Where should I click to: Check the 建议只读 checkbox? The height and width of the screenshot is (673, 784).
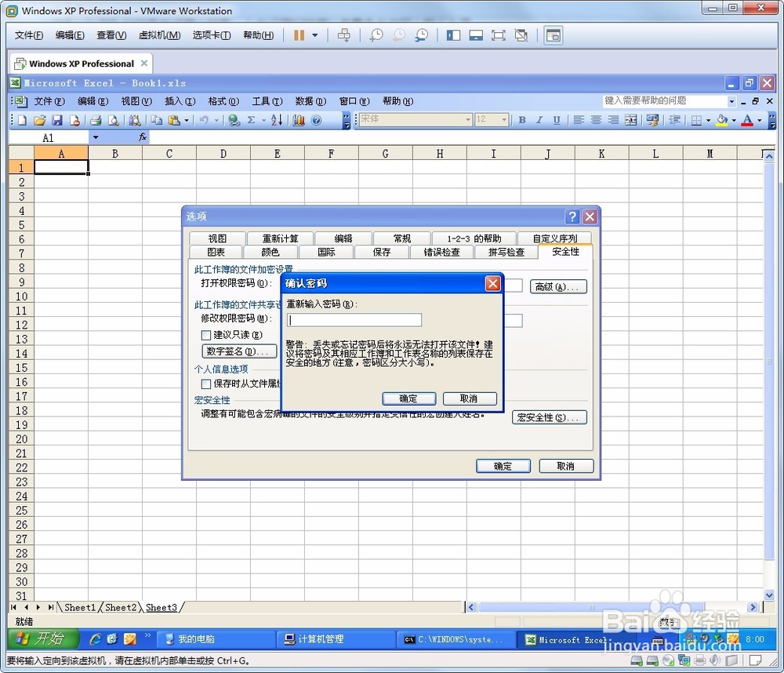(x=206, y=335)
